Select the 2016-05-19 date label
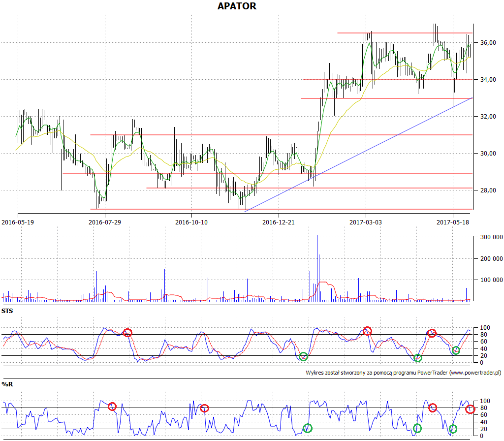 [18, 222]
